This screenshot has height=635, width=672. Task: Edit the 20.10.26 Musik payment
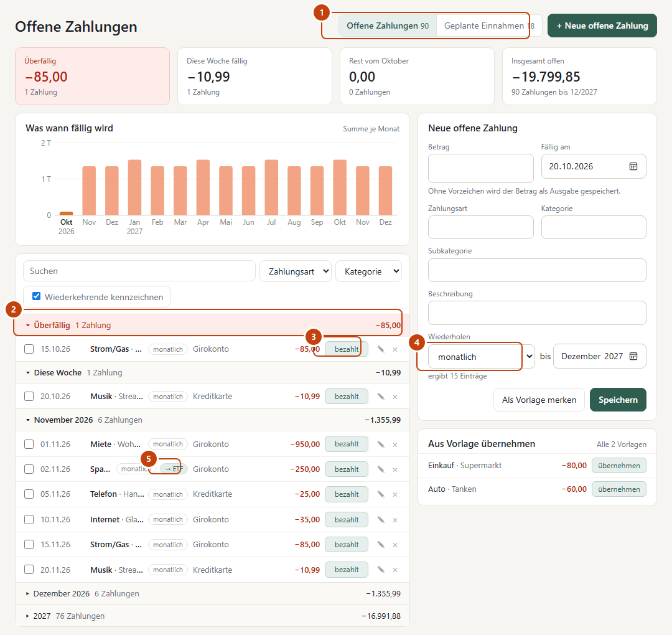coord(381,397)
